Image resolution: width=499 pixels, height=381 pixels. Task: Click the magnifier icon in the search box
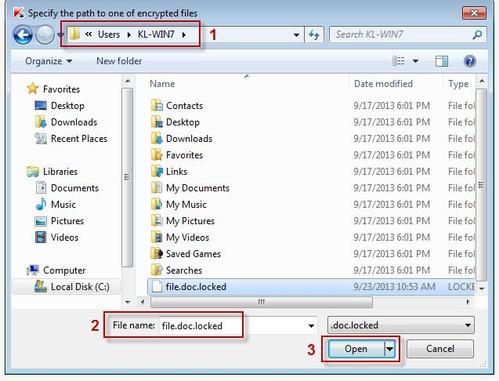click(477, 34)
